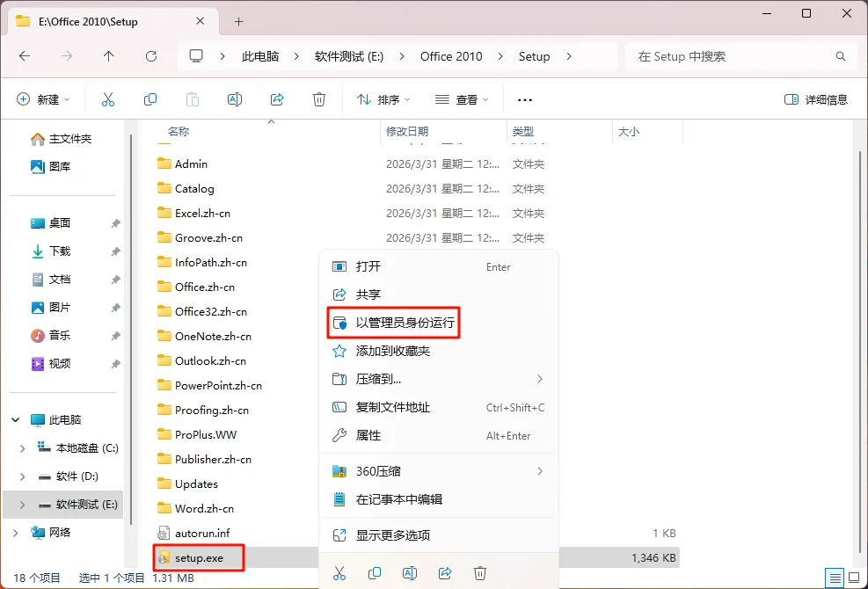Select 共享 in the context menu
Viewport: 868px width, 589px height.
[x=439, y=294]
